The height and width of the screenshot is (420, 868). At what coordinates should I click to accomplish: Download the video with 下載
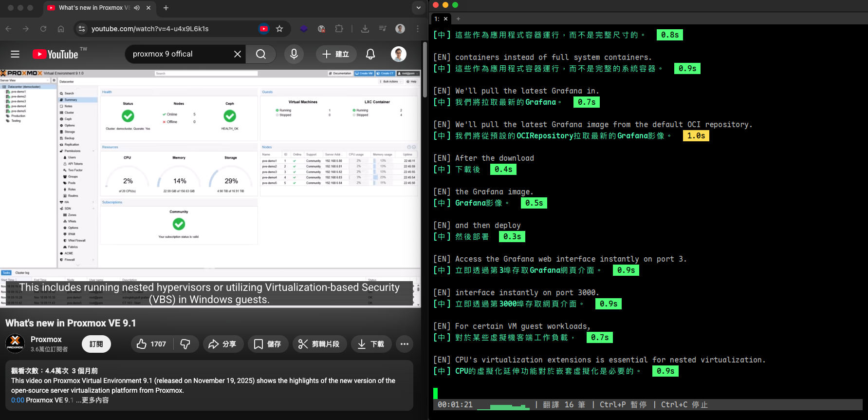(x=371, y=344)
